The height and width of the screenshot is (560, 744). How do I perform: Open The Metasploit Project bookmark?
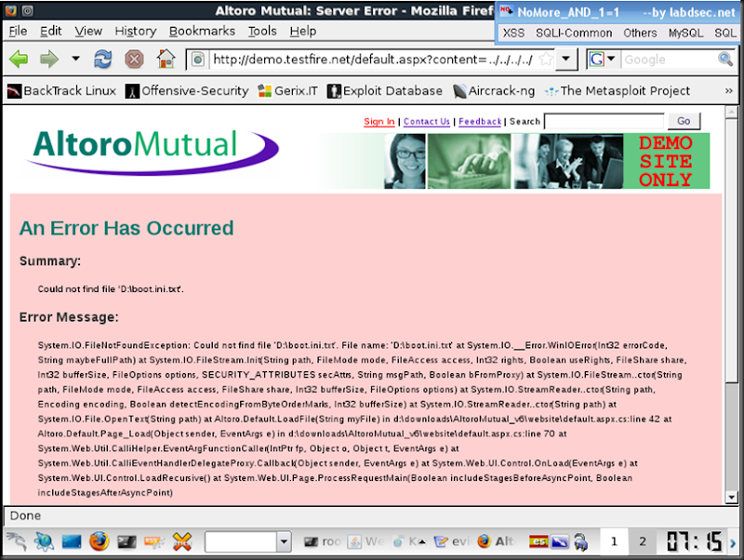tap(618, 91)
